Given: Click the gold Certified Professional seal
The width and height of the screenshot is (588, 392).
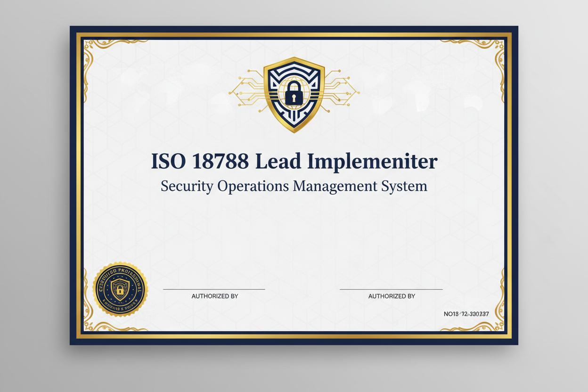Looking at the screenshot, I should coord(120,290).
